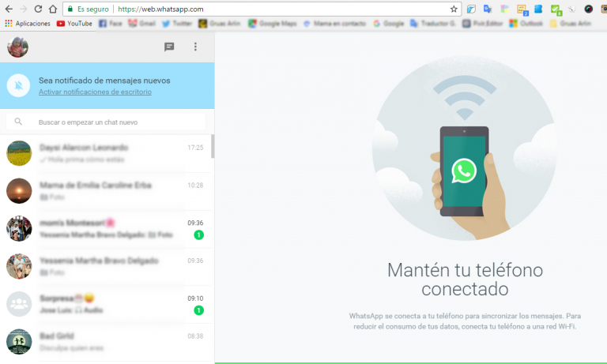The image size is (607, 364).
Task: Click the sunset avatar of Mama de Emilia
Action: pyautogui.click(x=19, y=191)
